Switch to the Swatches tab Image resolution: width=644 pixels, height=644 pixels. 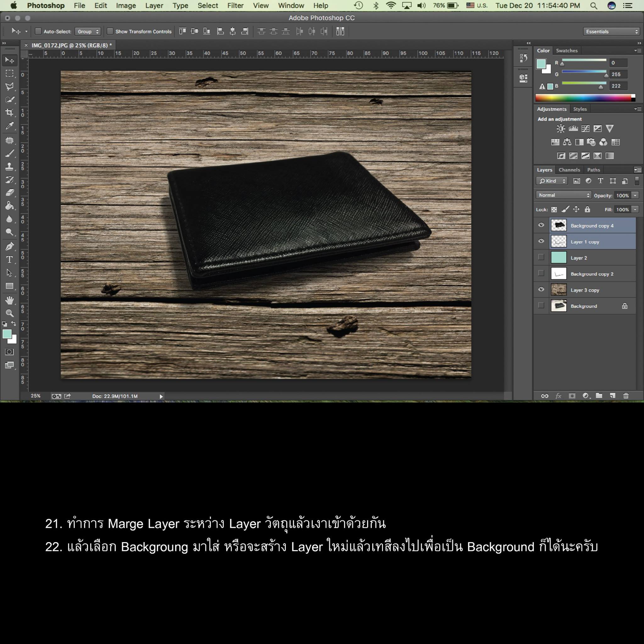[x=567, y=50]
